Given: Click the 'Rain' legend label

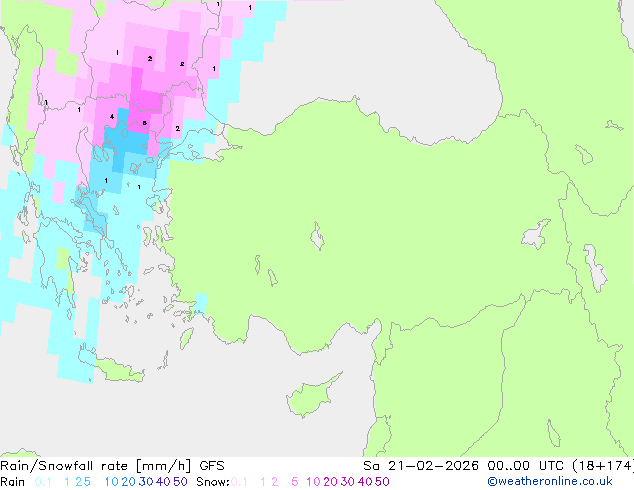Looking at the screenshot, I should pos(13,482).
